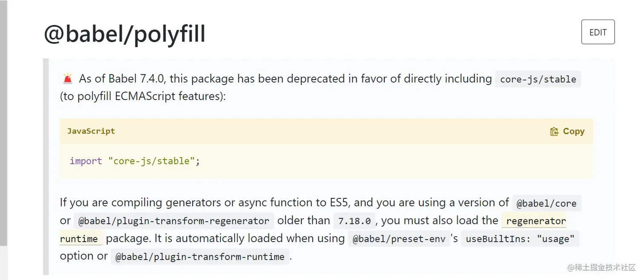Click the red siren warning icon

(x=67, y=79)
